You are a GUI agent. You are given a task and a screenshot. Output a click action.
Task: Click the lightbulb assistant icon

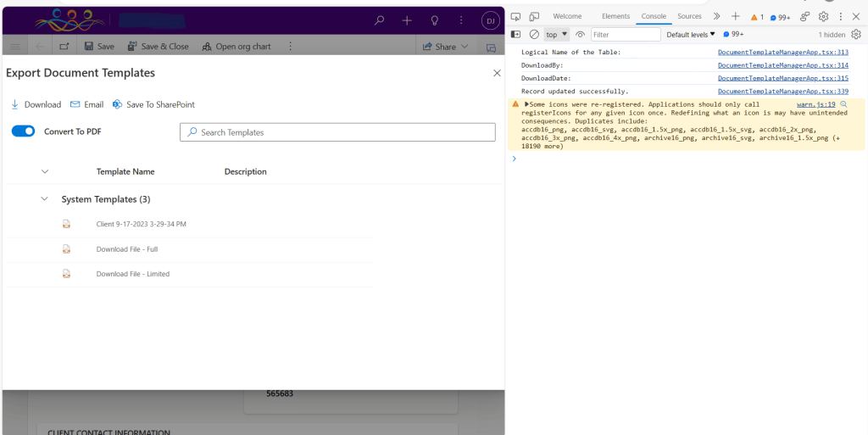(x=434, y=20)
